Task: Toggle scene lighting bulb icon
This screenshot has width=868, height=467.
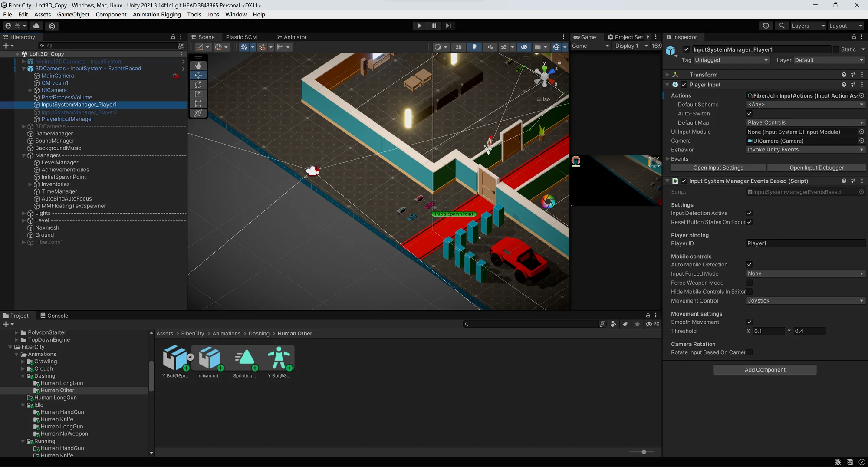Action: [x=474, y=47]
